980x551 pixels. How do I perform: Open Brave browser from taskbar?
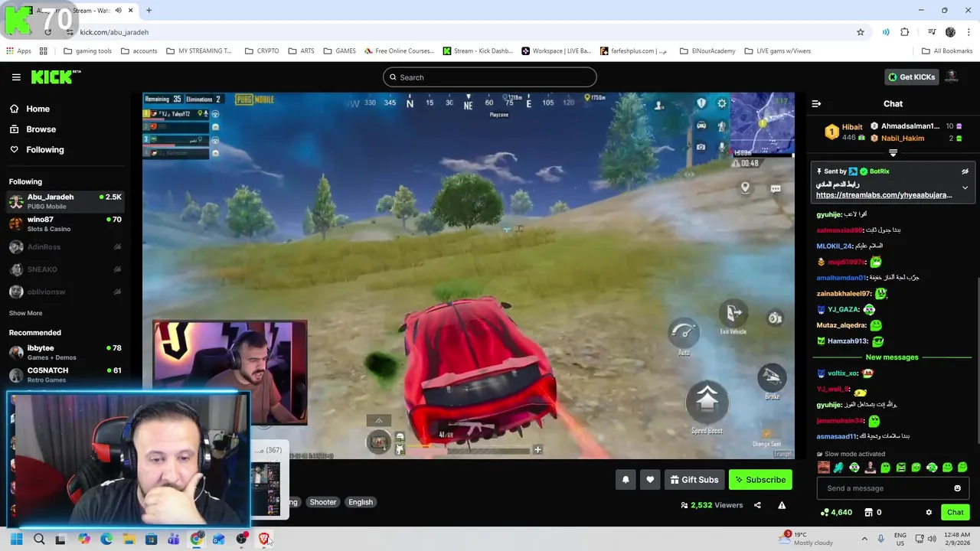coord(264,539)
